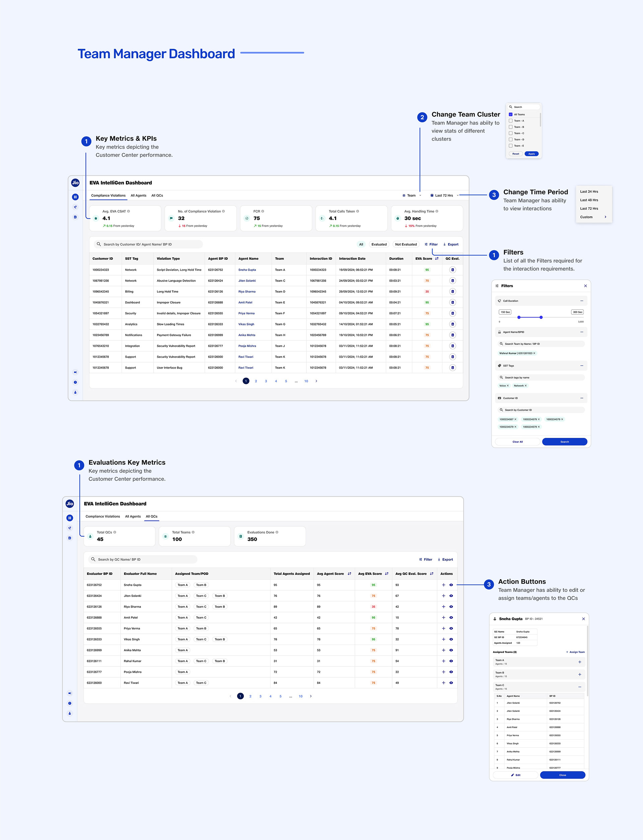Select the Not Evaluated filter pill
643x840 pixels.
click(x=406, y=244)
